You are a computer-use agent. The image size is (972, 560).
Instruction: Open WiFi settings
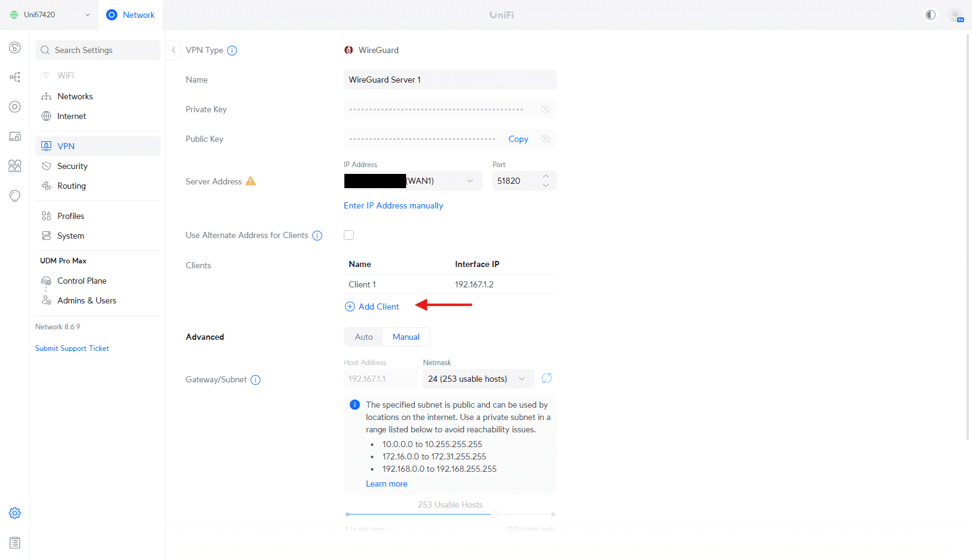pyautogui.click(x=98, y=75)
